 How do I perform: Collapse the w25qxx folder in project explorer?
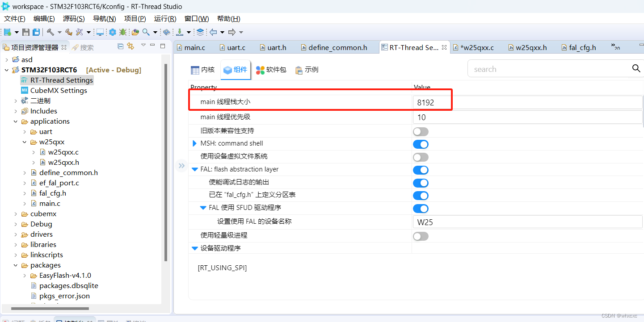click(x=25, y=142)
